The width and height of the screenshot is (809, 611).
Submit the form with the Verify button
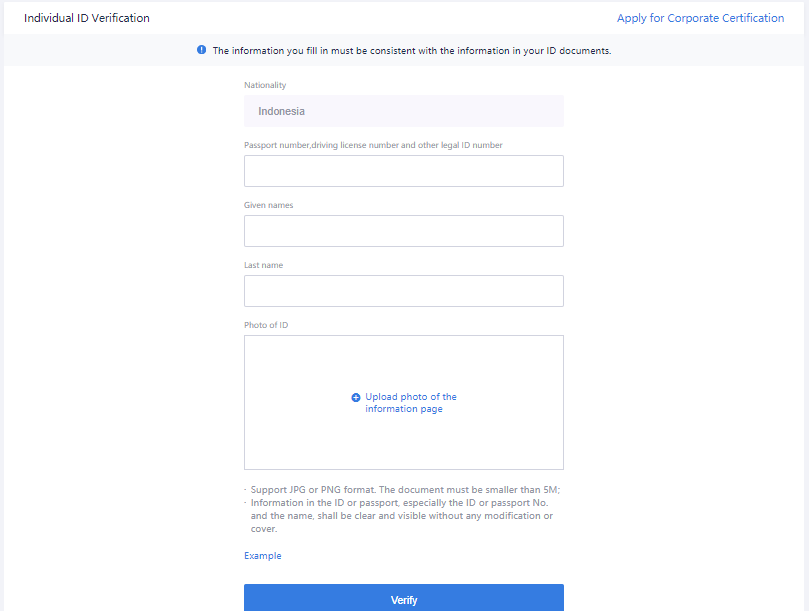point(404,599)
